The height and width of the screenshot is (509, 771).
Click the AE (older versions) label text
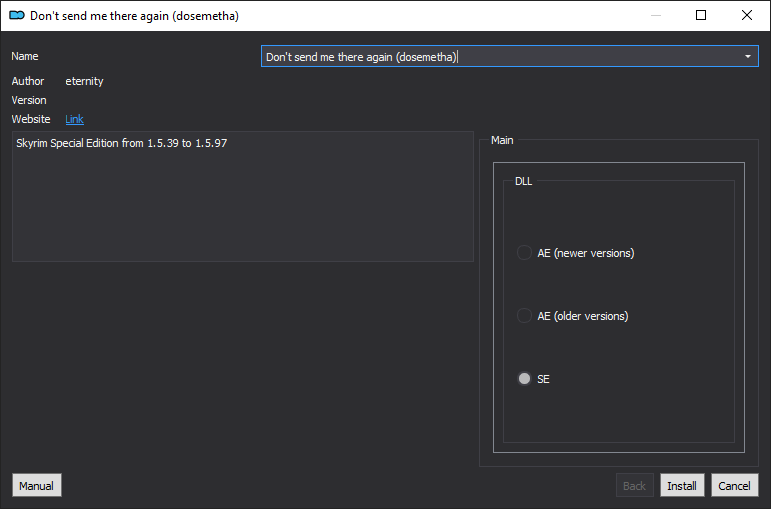(583, 316)
